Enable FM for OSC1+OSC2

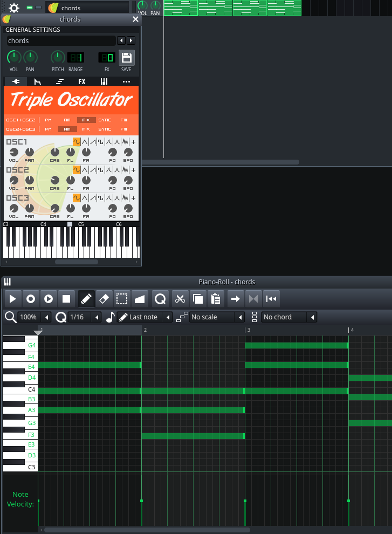click(x=123, y=120)
